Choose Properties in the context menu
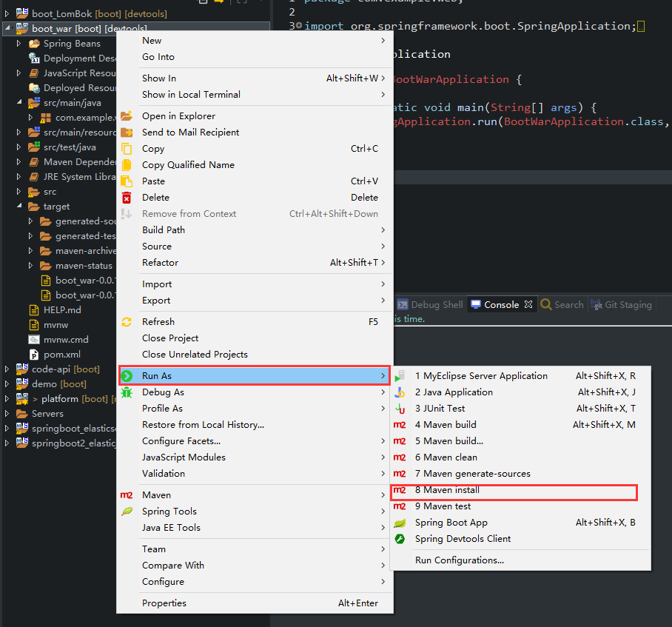Screen dimensions: 672x627 (164, 603)
